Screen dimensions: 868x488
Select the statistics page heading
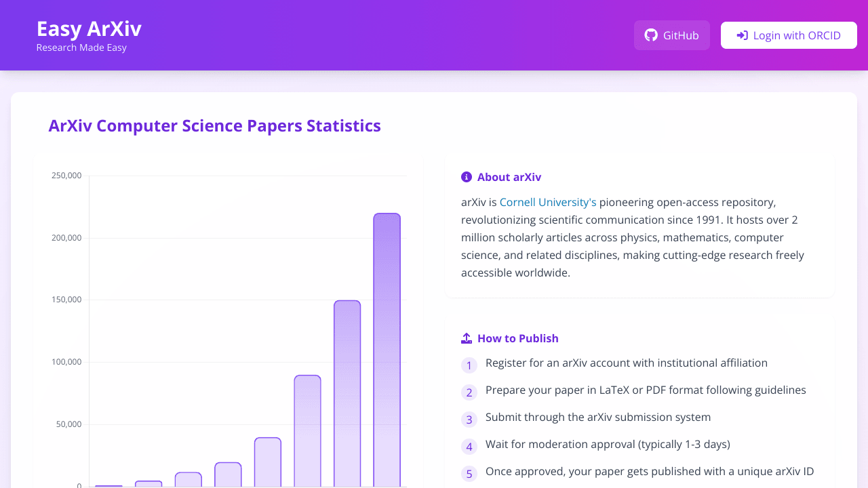pos(214,125)
